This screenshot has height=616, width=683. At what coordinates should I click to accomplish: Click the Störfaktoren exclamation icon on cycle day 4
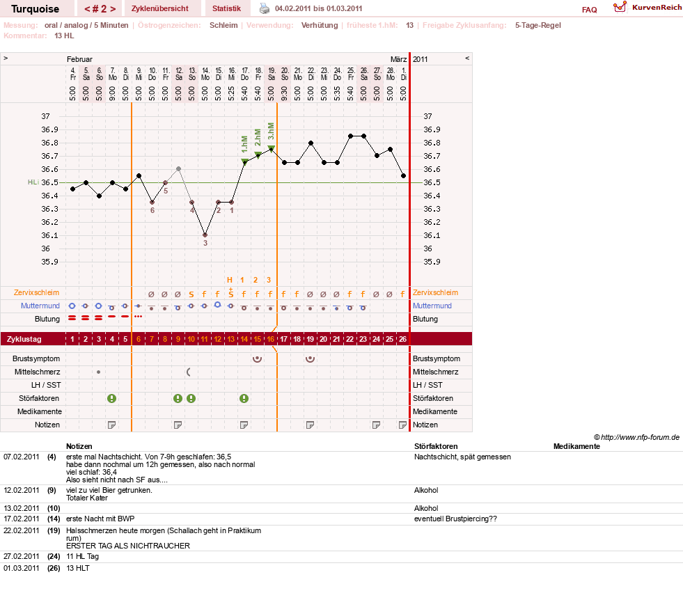pos(112,398)
